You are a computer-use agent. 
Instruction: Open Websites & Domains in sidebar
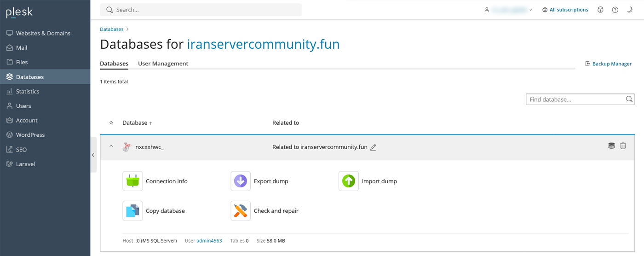click(43, 33)
